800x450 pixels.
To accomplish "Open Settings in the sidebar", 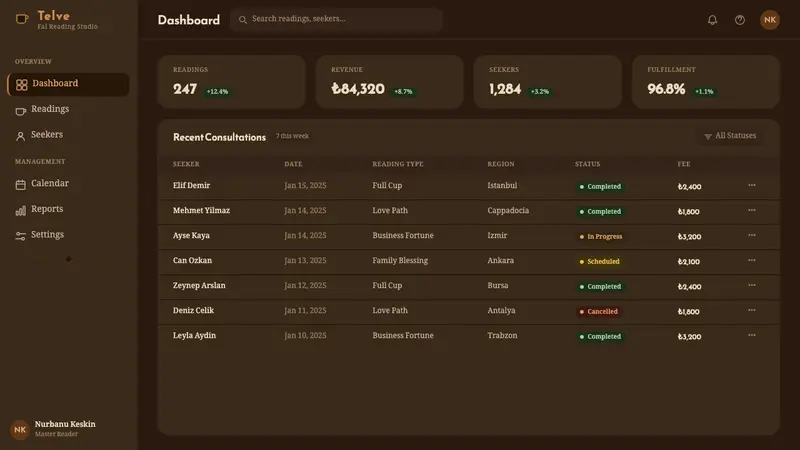I will [x=68, y=235].
